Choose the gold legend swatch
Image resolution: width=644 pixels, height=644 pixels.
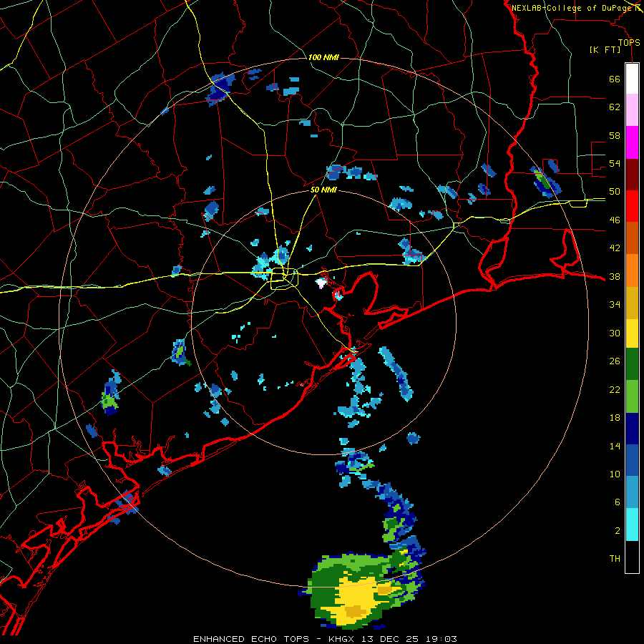click(632, 303)
